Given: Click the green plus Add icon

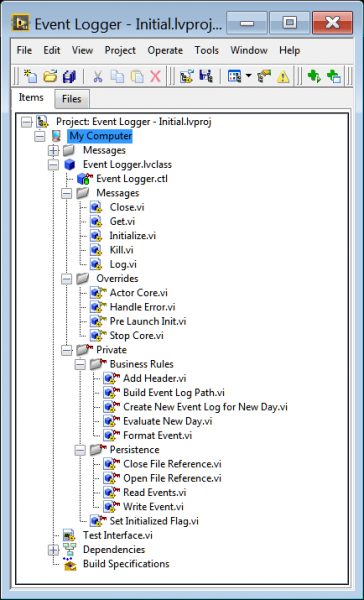Looking at the screenshot, I should (x=314, y=76).
